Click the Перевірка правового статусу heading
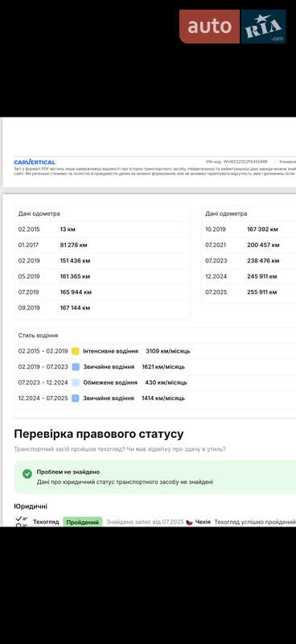296x644 pixels. [99, 434]
